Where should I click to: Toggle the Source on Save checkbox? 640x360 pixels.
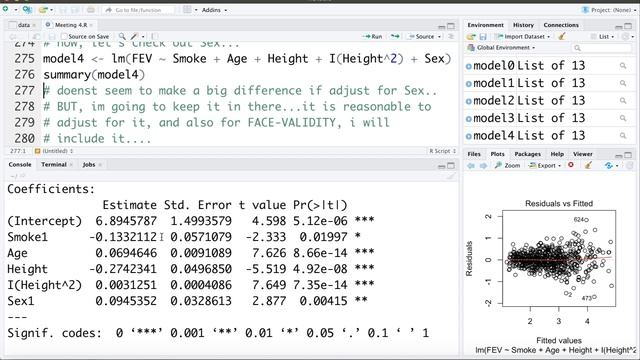64,36
